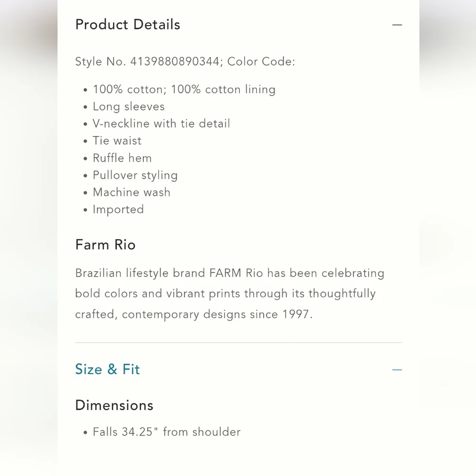Screen dimensions: 476x476
Task: Click the divider line above Size & Fit
Action: [238, 342]
